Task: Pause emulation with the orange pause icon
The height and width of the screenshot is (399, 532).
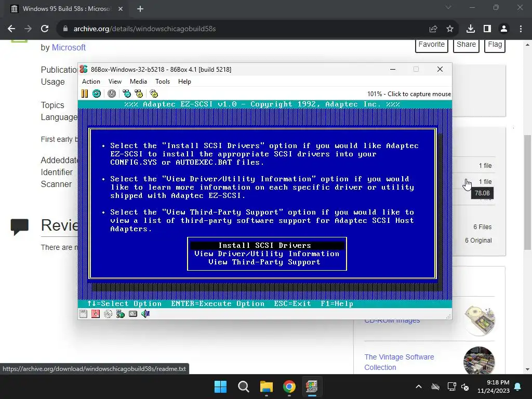Action: point(85,94)
